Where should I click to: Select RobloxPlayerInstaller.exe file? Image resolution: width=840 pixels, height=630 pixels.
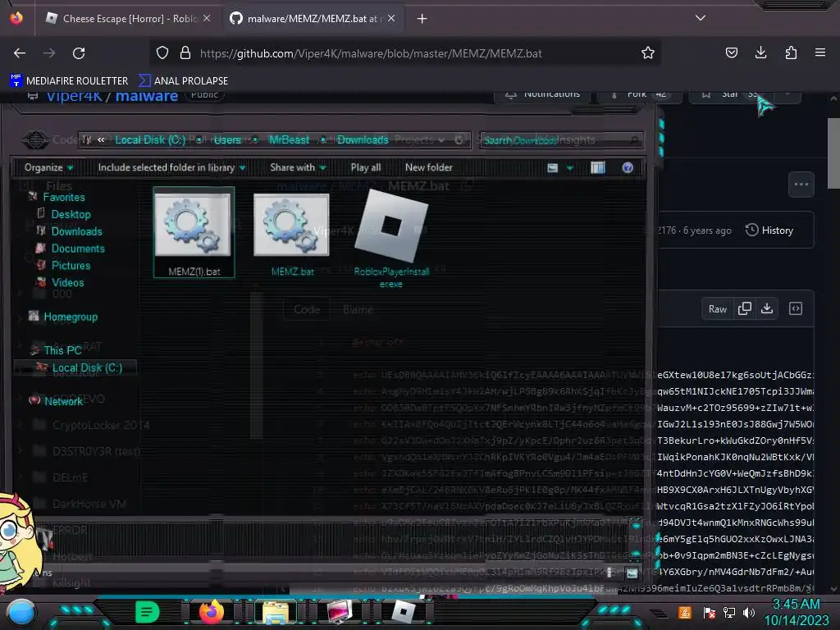coord(391,239)
